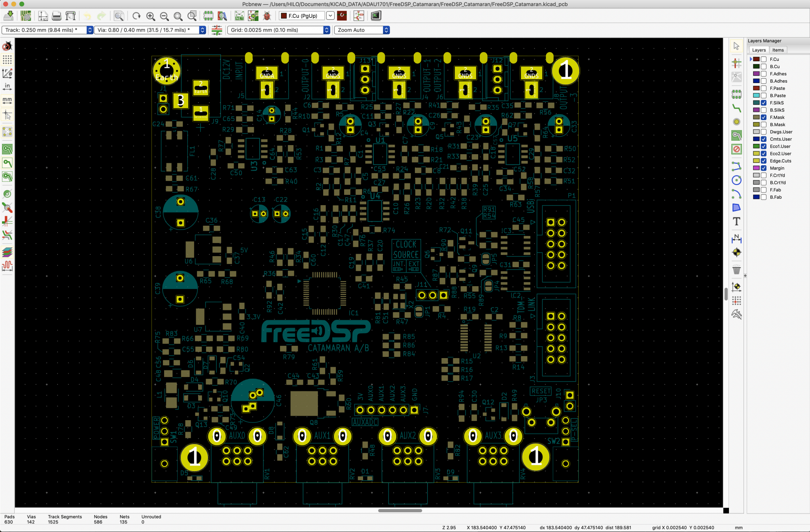Click the save board icon
The image size is (810, 532).
click(9, 16)
